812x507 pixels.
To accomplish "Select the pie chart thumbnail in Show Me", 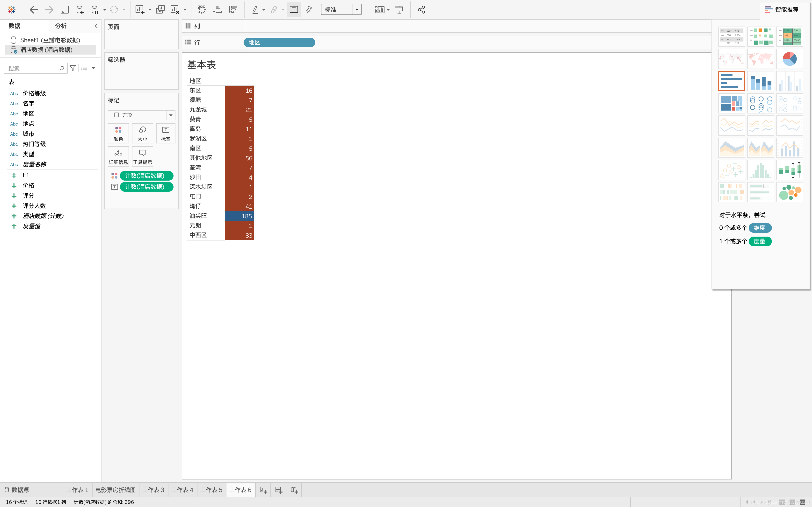I will pos(789,59).
